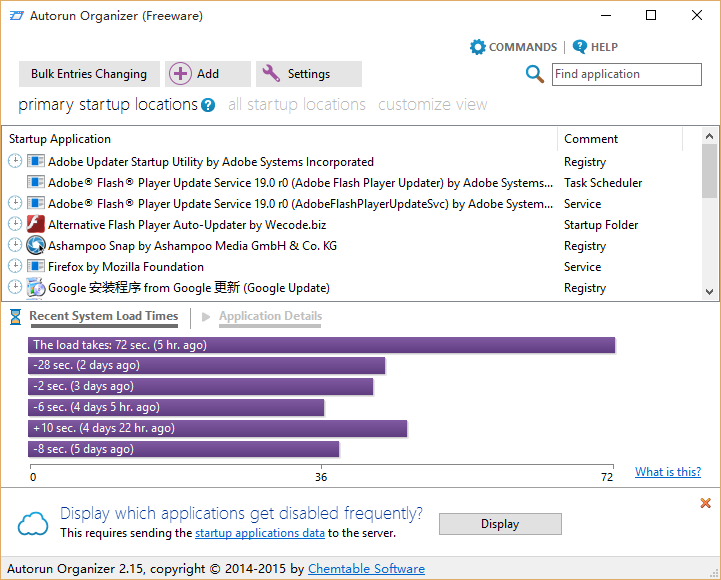Dismiss the banner with orange X
This screenshot has width=721, height=580.
[705, 503]
